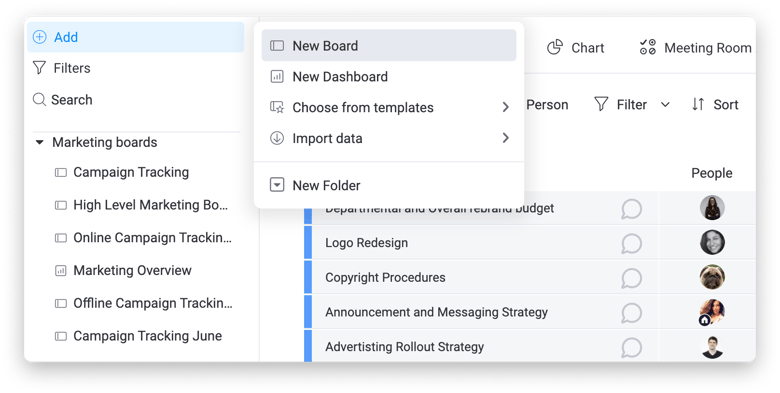
Task: Switch to the Meeting Room tab
Action: (695, 48)
